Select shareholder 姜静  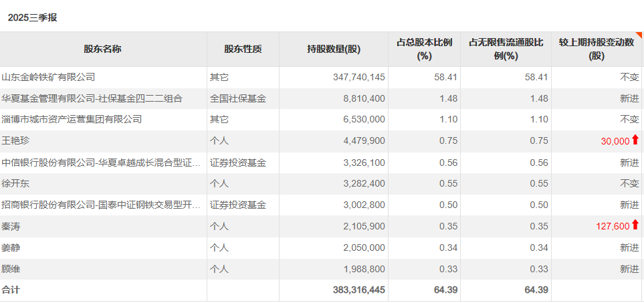tap(11, 247)
